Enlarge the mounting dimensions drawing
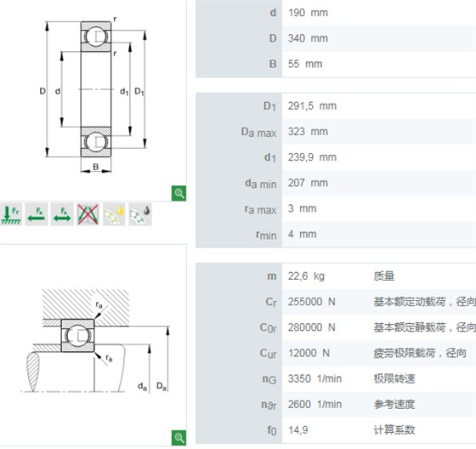Image resolution: width=476 pixels, height=449 pixels. 178,438
